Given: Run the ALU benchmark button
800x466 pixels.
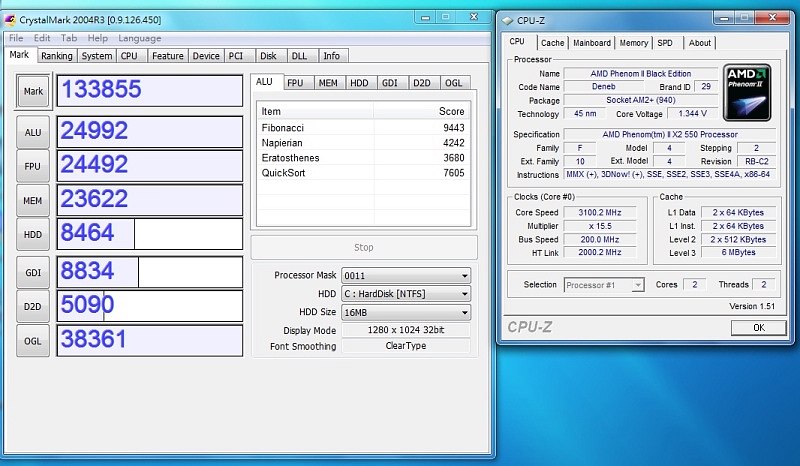Looking at the screenshot, I should point(33,133).
